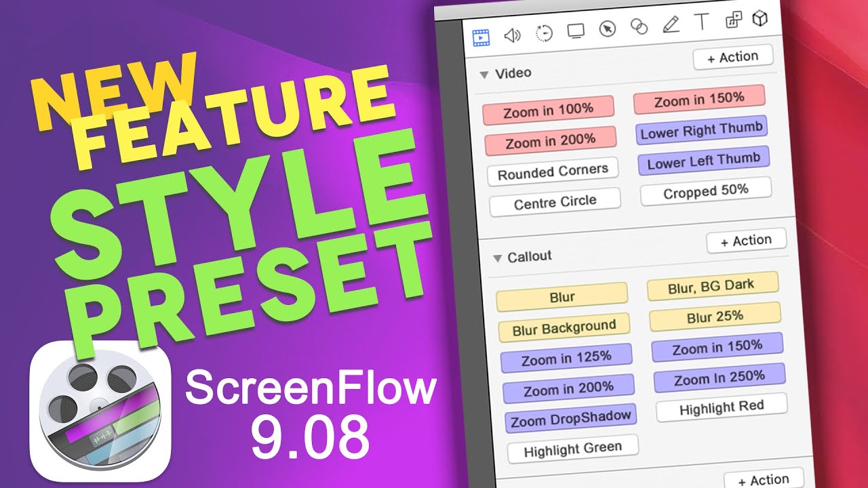Open the Callout pointer tab icon
Screen dimensions: 868x488
608,28
